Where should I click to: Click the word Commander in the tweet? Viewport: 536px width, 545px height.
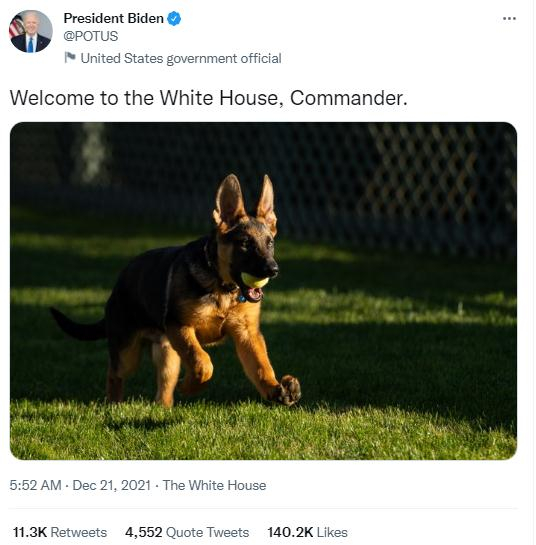346,98
